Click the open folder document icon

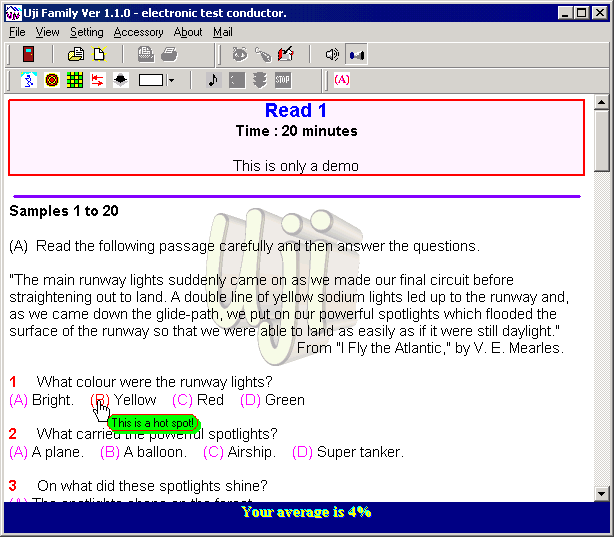click(x=75, y=54)
